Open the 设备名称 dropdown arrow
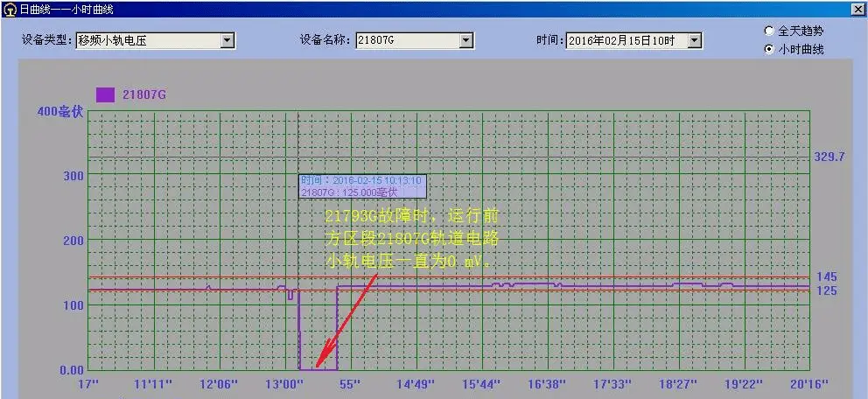 (x=466, y=40)
